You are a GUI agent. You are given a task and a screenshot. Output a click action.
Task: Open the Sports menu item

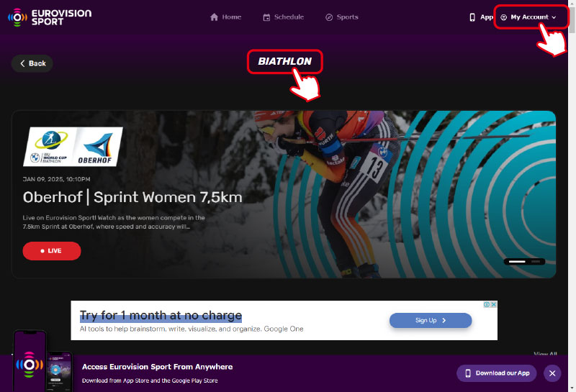[x=341, y=17]
